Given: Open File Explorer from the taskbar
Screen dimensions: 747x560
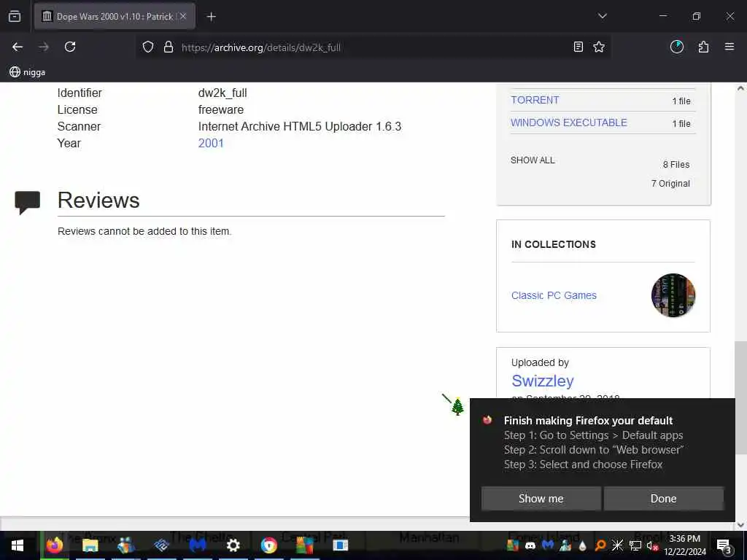Looking at the screenshot, I should [90, 545].
